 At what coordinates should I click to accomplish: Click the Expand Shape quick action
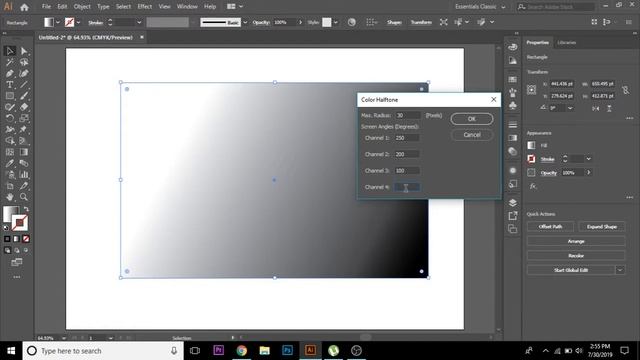(602, 227)
